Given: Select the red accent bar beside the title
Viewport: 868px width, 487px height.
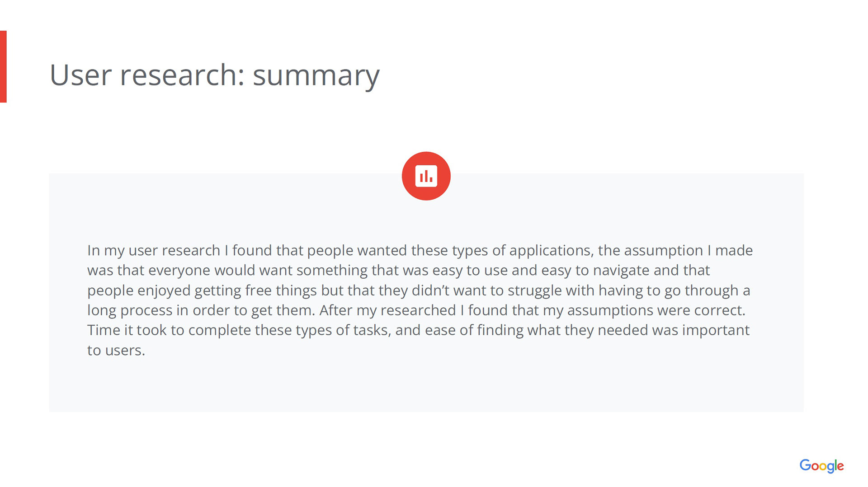Looking at the screenshot, I should coord(3,66).
